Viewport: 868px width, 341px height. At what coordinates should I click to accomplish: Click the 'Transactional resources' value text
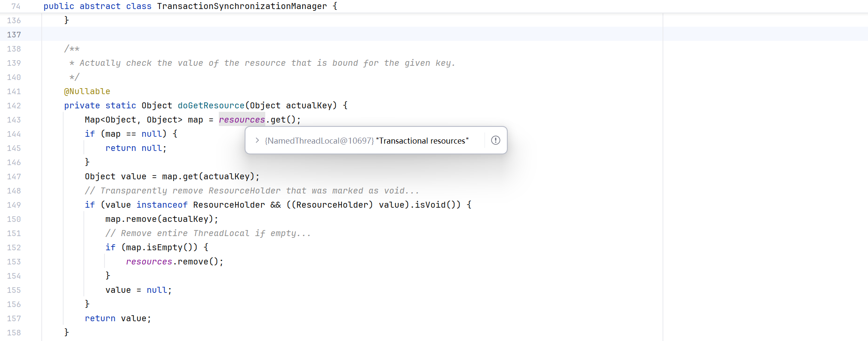tap(422, 141)
